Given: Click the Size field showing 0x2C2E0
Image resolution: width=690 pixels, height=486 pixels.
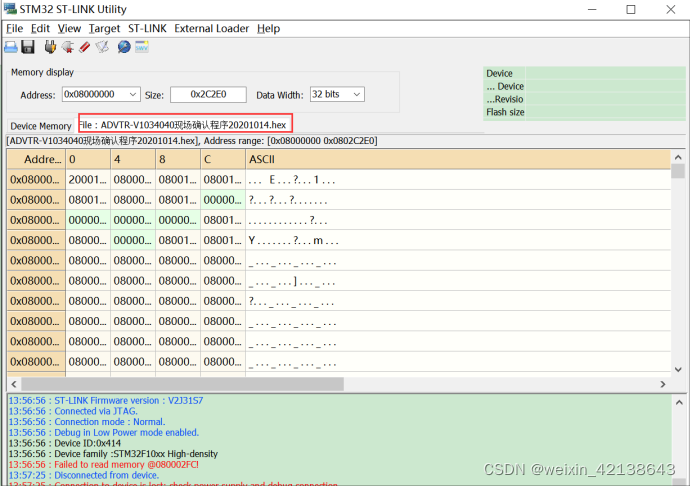Looking at the screenshot, I should click(x=208, y=94).
